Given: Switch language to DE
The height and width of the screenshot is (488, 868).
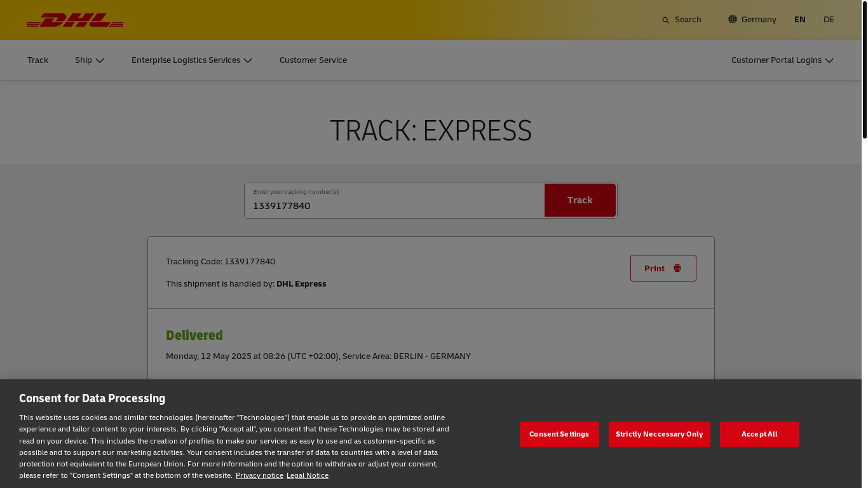Looking at the screenshot, I should 829,20.
